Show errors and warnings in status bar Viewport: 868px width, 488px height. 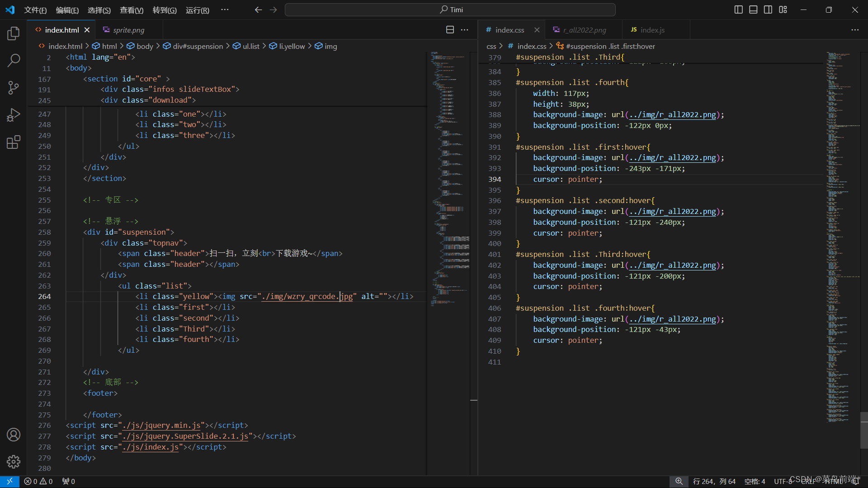[x=38, y=482]
